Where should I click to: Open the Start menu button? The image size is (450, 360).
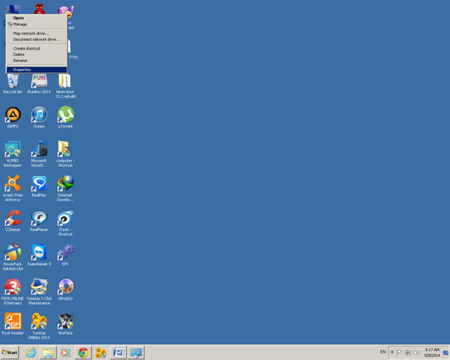coord(10,352)
